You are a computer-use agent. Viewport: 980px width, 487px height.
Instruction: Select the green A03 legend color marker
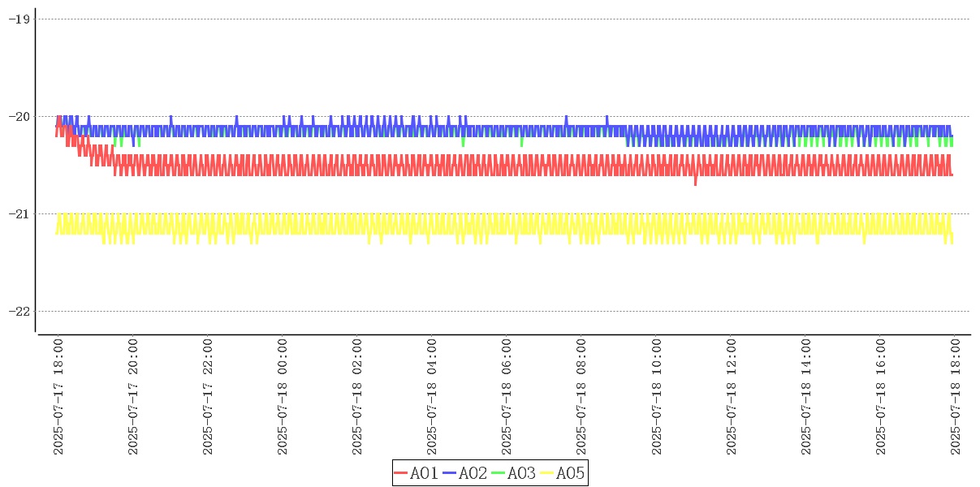(x=499, y=473)
